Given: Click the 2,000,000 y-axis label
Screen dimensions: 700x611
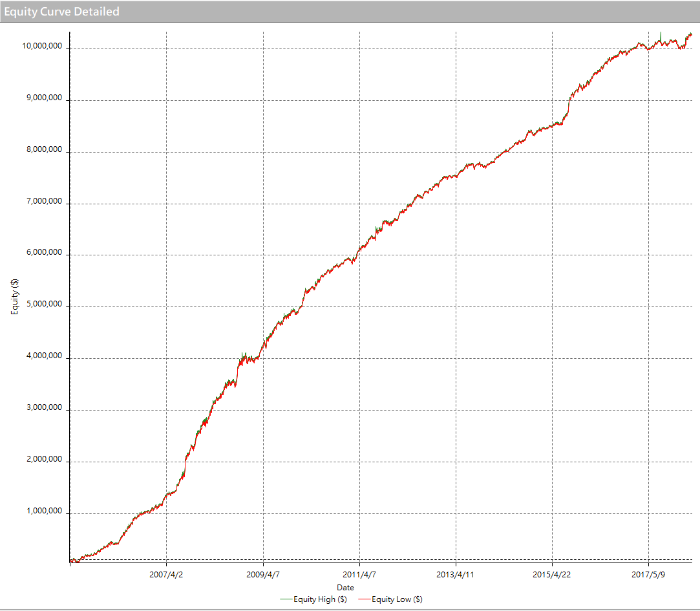Looking at the screenshot, I should pos(44,459).
